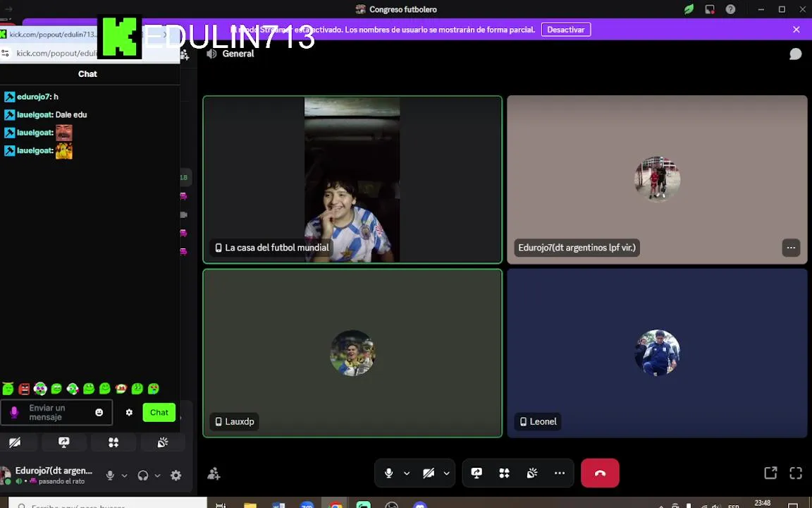Select La casa del futbol mundial video tile

pos(352,179)
